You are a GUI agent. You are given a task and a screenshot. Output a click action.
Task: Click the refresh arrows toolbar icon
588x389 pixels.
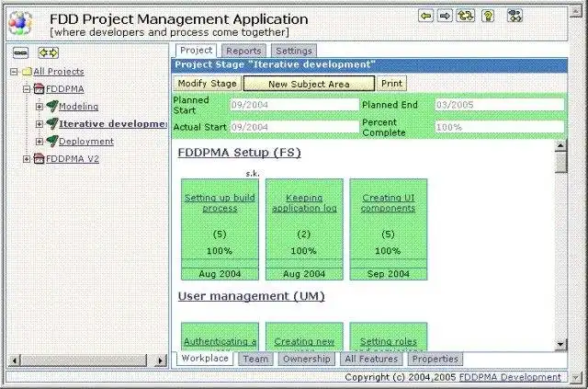pos(466,16)
